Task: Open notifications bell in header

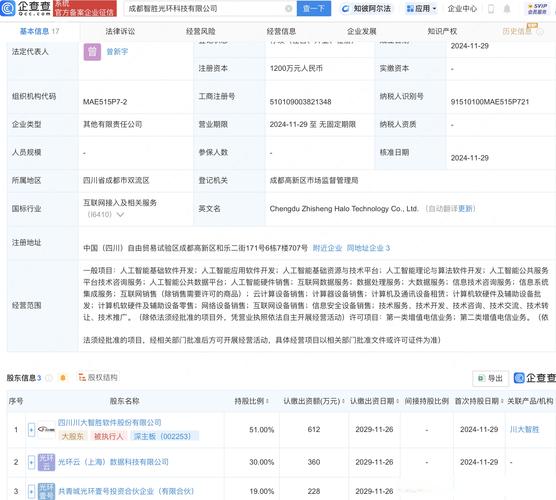Action: pyautogui.click(x=507, y=9)
